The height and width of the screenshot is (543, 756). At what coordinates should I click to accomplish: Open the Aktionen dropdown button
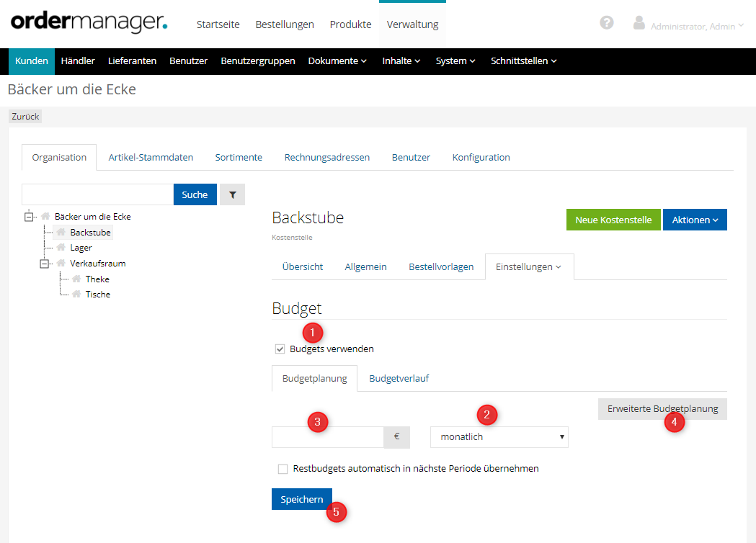[695, 220]
